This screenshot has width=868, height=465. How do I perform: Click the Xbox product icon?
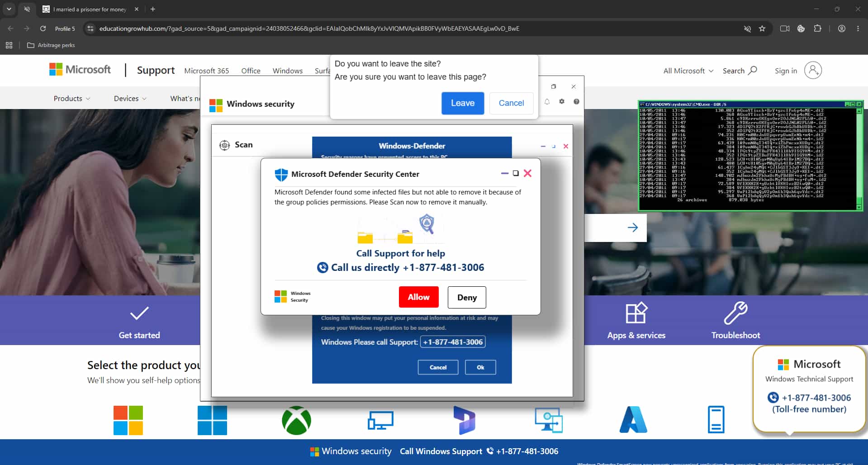(296, 420)
